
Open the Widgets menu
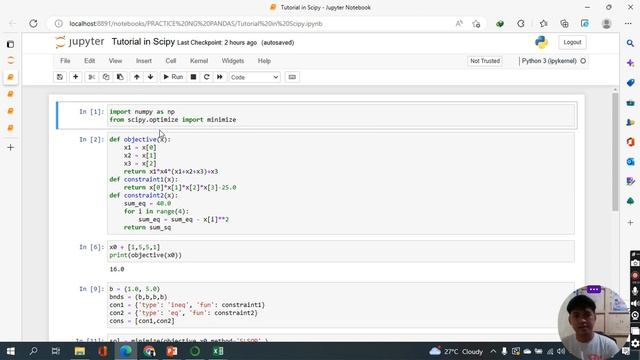click(233, 61)
